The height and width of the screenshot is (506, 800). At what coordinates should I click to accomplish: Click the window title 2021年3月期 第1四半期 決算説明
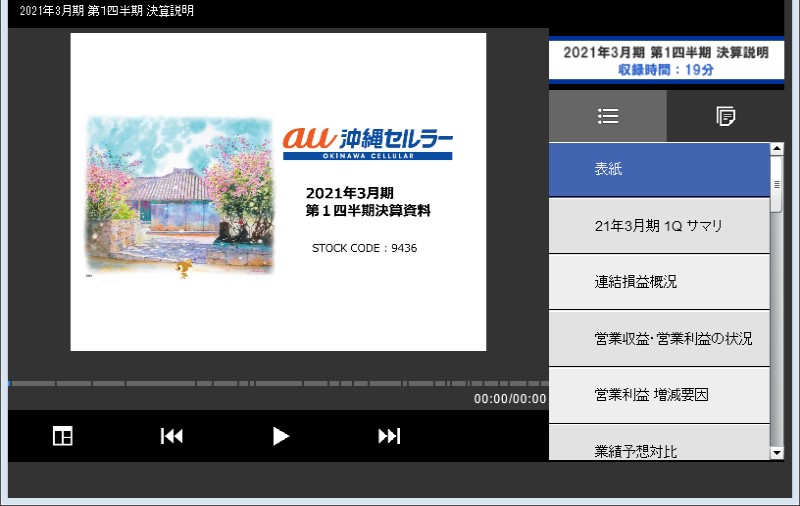(107, 11)
